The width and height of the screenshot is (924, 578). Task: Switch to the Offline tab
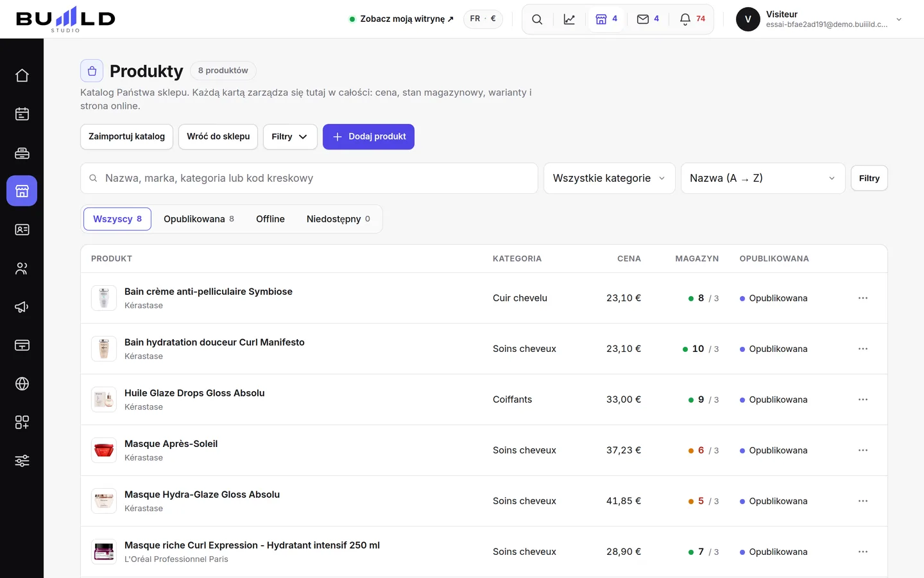click(x=270, y=219)
